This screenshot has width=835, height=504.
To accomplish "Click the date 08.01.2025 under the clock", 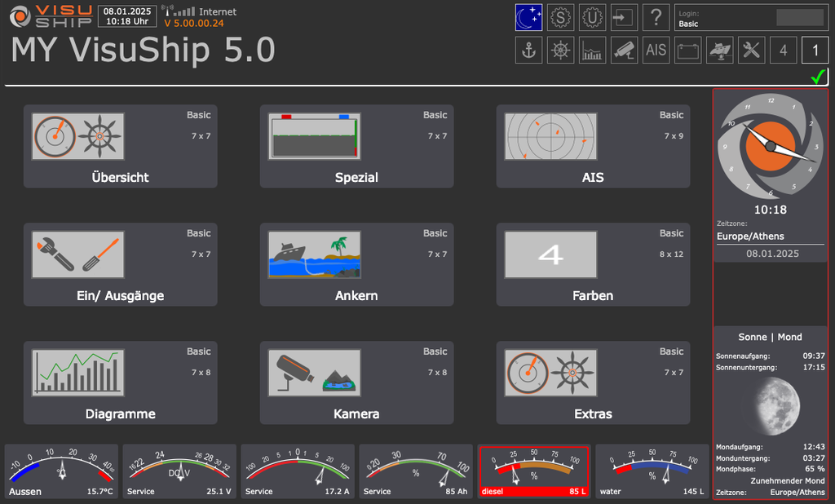I will [x=772, y=254].
